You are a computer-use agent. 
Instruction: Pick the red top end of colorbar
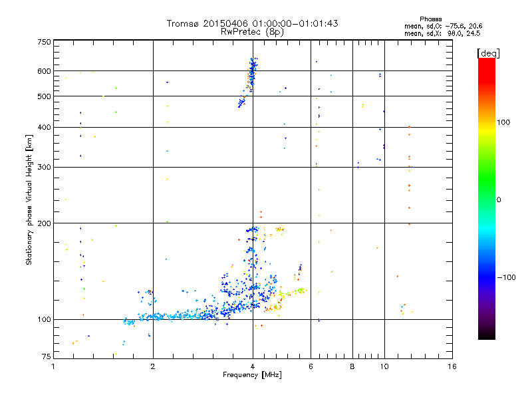pyautogui.click(x=486, y=62)
